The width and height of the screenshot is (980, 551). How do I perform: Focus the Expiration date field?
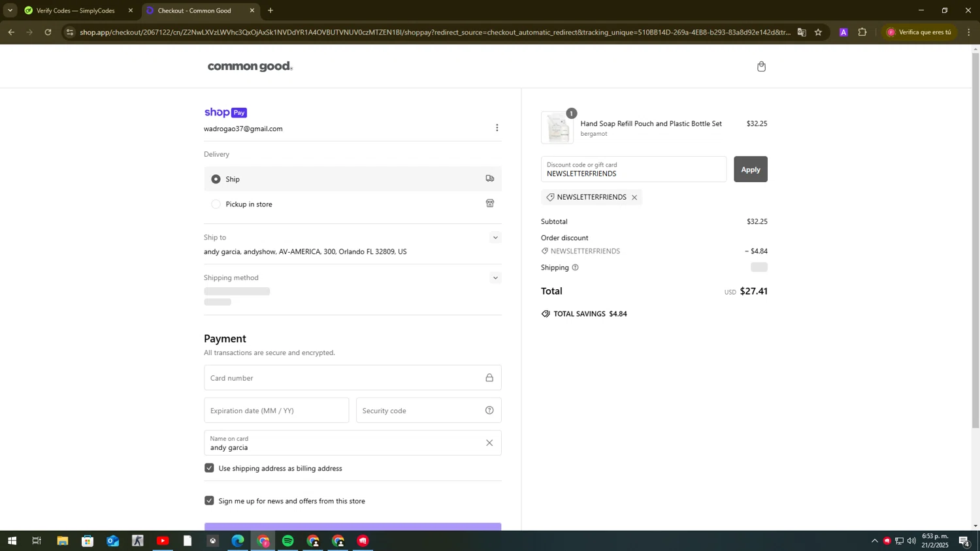[276, 411]
